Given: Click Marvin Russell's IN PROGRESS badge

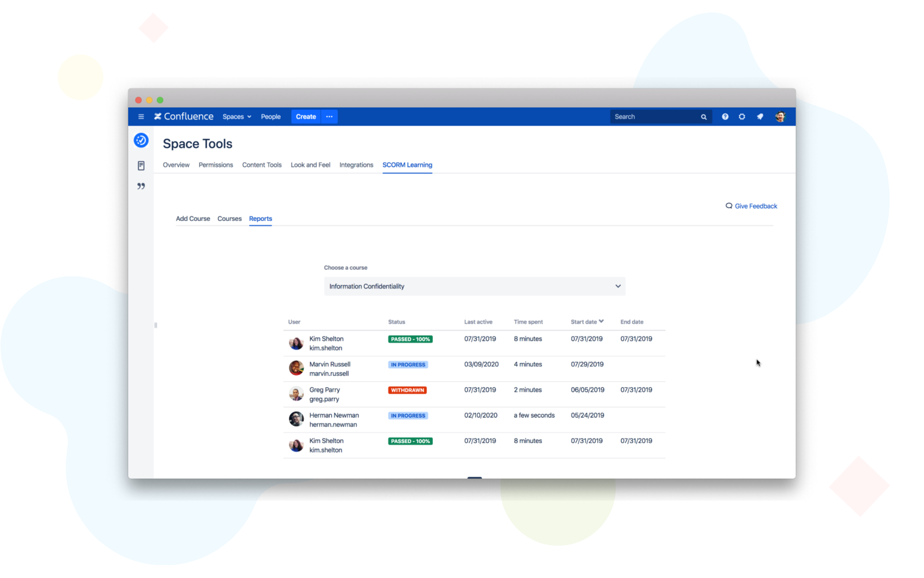Looking at the screenshot, I should [x=408, y=364].
